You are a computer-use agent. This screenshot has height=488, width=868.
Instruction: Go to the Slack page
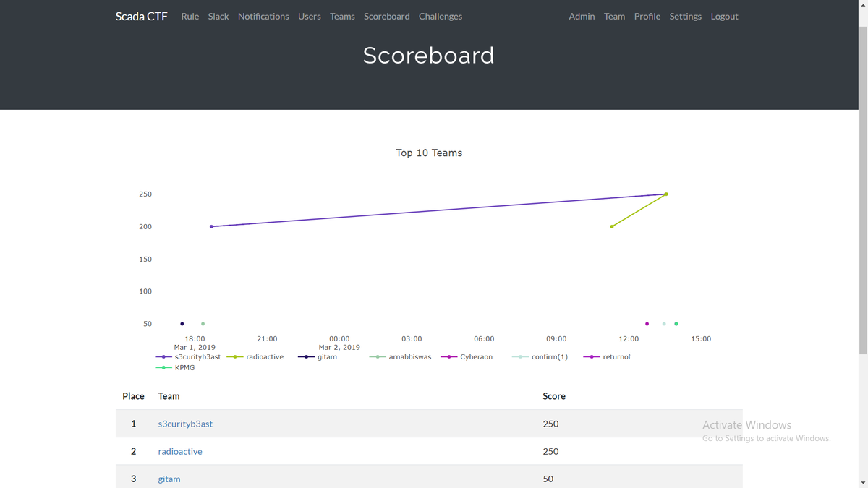tap(218, 16)
